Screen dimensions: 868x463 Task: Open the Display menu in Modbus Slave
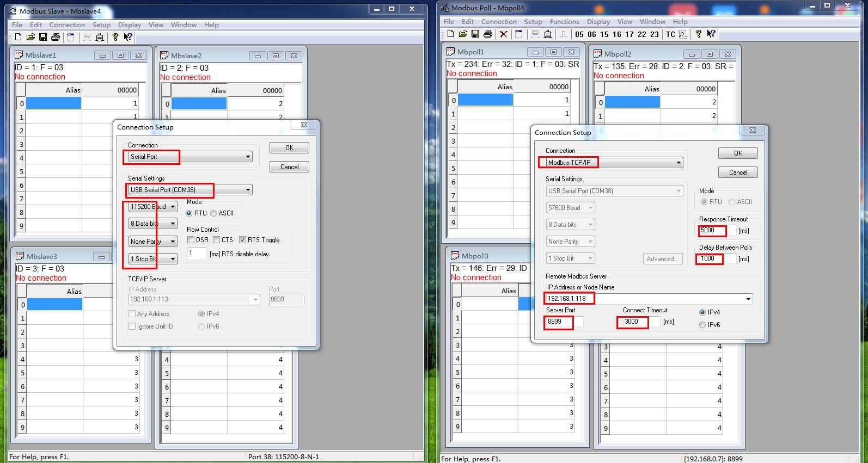tap(129, 25)
